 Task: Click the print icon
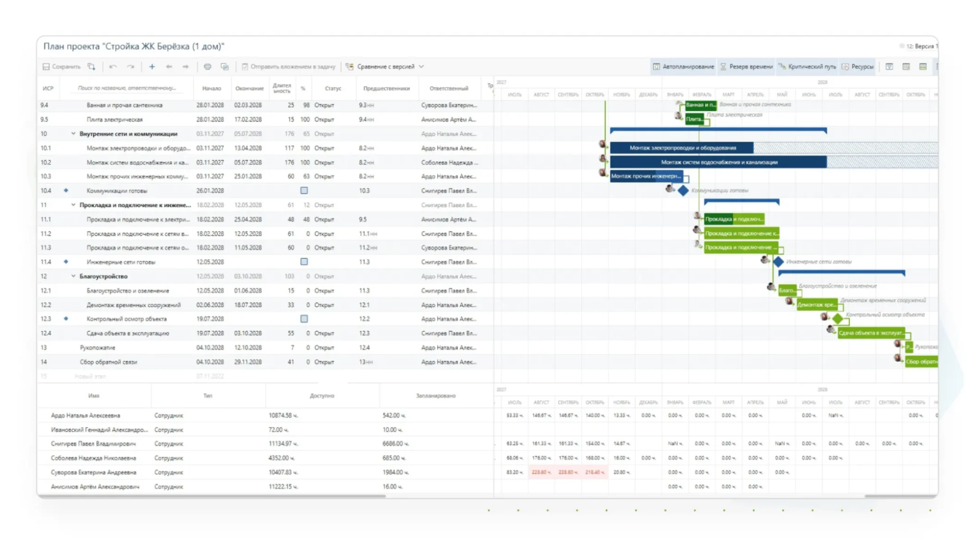207,67
